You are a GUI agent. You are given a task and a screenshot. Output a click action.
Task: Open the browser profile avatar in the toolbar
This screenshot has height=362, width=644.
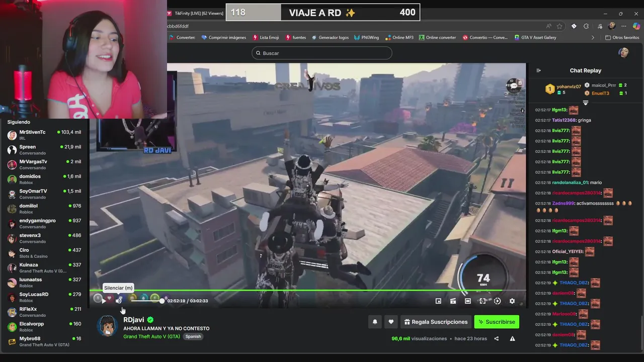click(x=612, y=26)
